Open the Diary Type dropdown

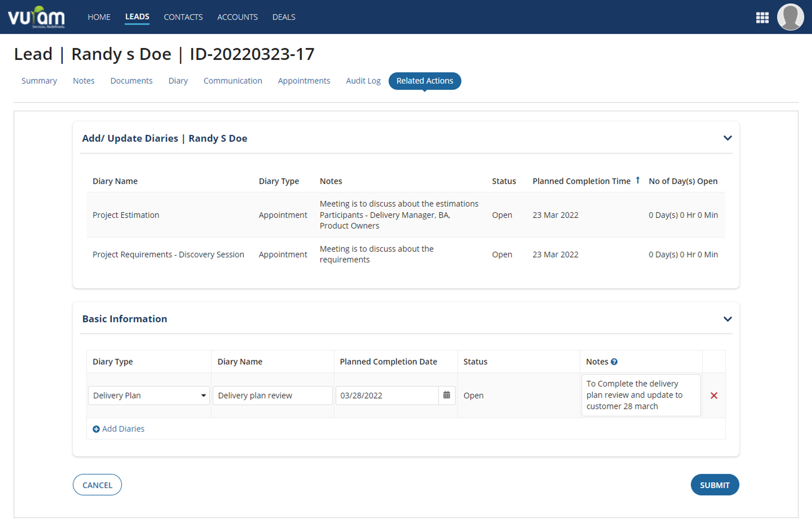[149, 395]
